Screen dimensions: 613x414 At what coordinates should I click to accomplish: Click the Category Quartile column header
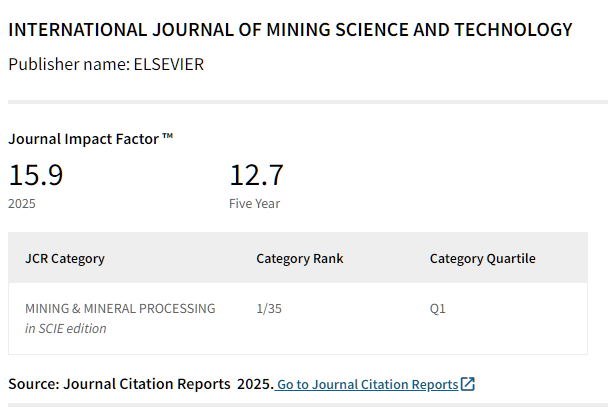click(x=483, y=259)
